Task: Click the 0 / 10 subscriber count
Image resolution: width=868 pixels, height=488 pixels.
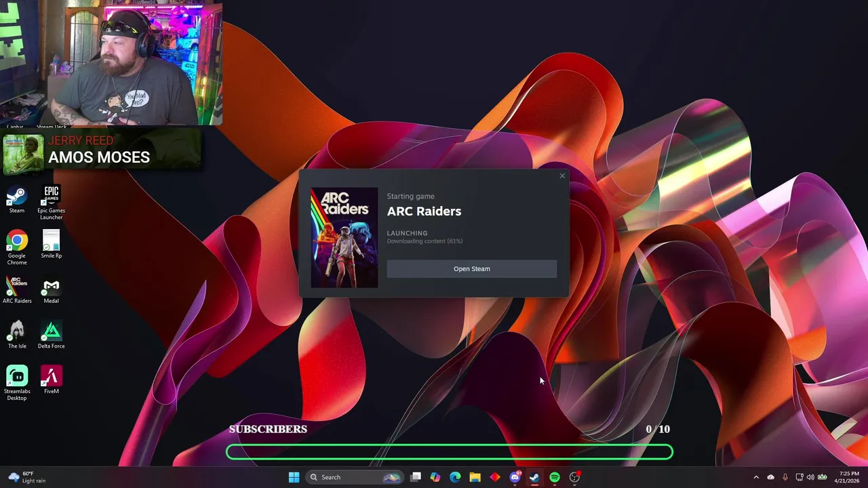Action: pyautogui.click(x=658, y=429)
